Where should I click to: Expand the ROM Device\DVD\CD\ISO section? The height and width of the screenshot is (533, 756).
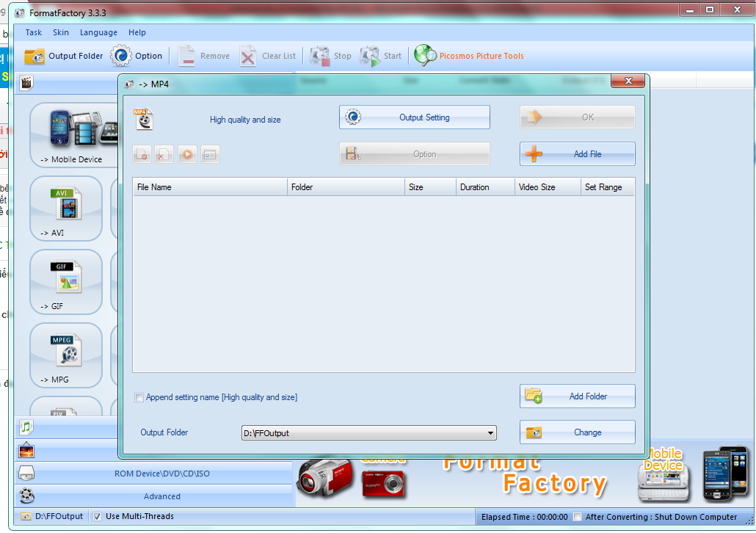click(x=161, y=474)
